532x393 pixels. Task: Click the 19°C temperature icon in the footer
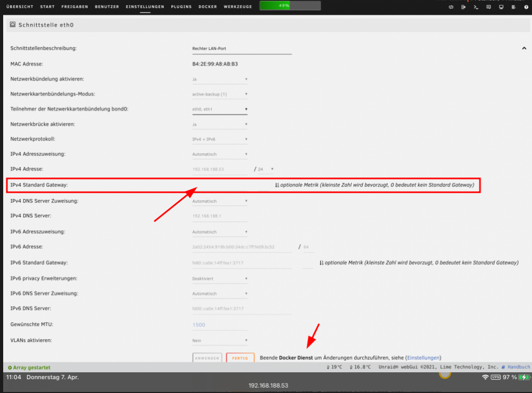(328, 367)
